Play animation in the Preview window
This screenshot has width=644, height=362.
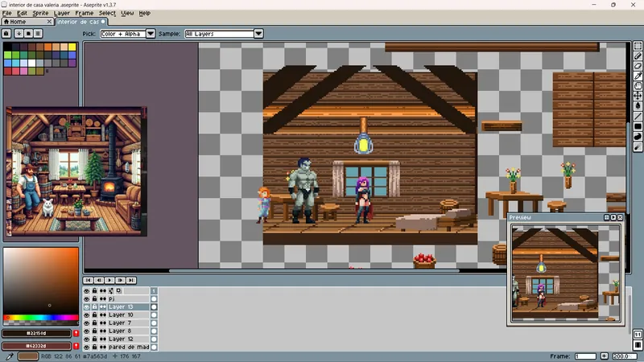613,217
